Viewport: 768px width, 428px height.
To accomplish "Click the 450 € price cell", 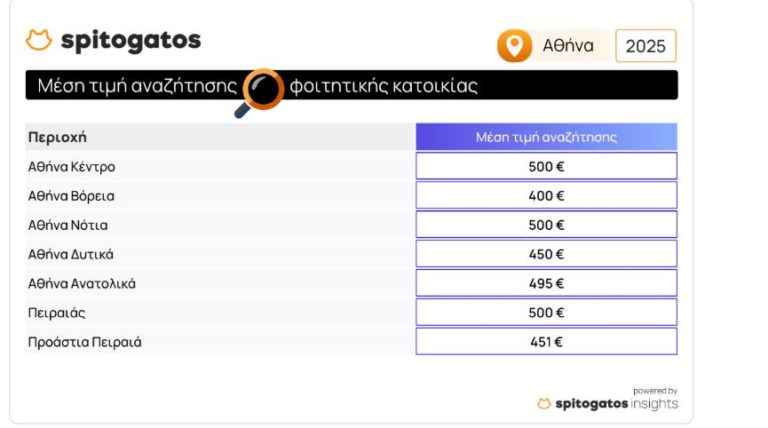I will tap(546, 254).
